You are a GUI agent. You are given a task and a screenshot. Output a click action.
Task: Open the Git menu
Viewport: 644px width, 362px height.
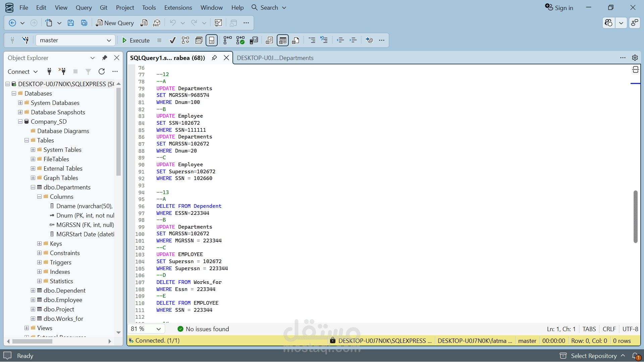[x=104, y=8]
